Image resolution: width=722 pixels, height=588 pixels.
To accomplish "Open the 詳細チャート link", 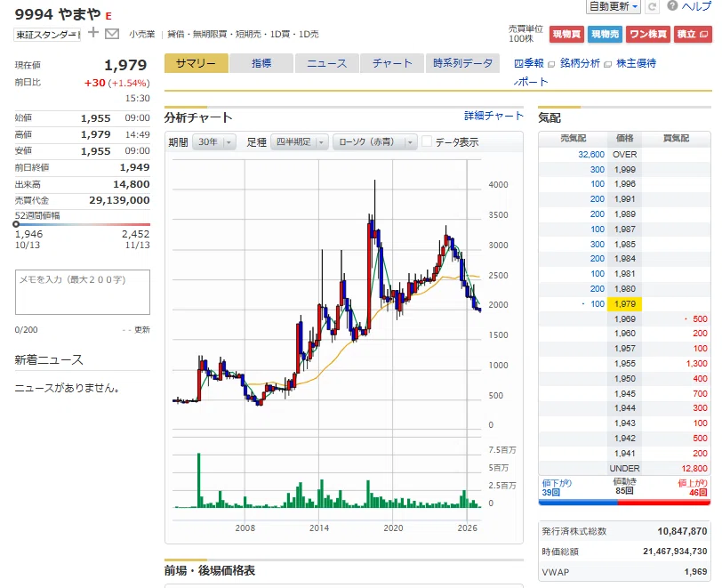I will pyautogui.click(x=493, y=116).
